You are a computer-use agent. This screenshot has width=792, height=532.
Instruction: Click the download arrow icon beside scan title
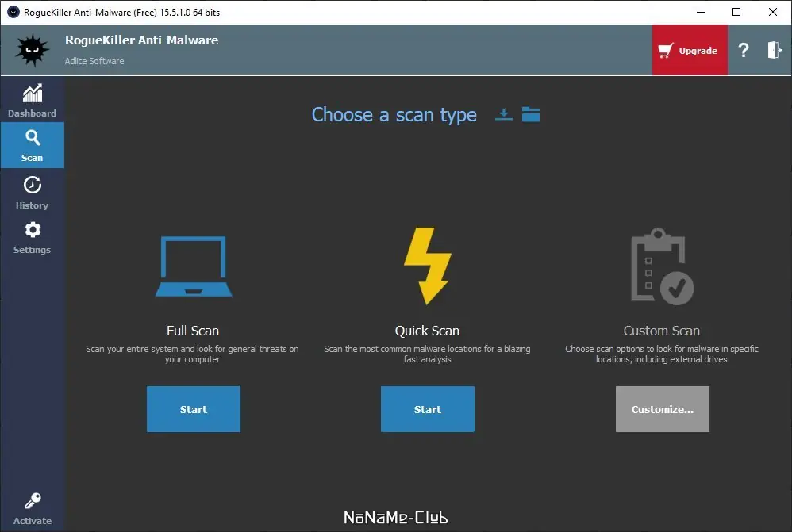(x=504, y=115)
